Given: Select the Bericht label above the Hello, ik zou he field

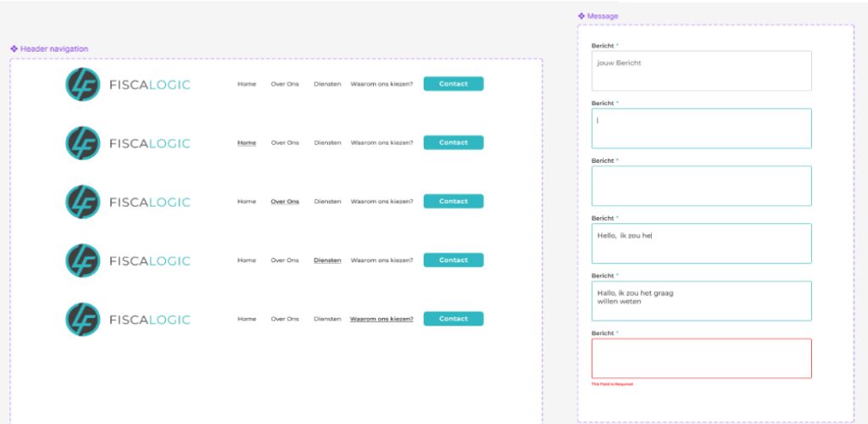Looking at the screenshot, I should point(603,218).
